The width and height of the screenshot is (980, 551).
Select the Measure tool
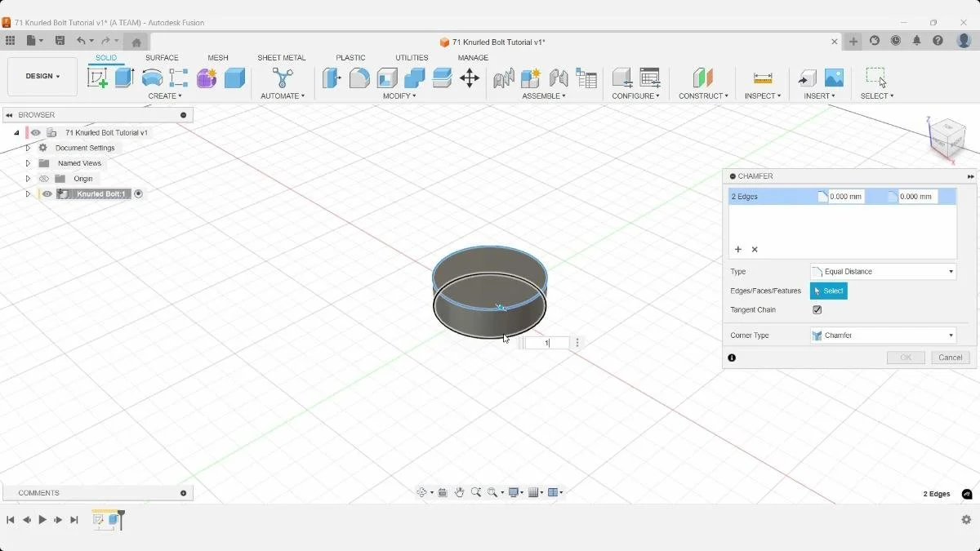pyautogui.click(x=763, y=78)
